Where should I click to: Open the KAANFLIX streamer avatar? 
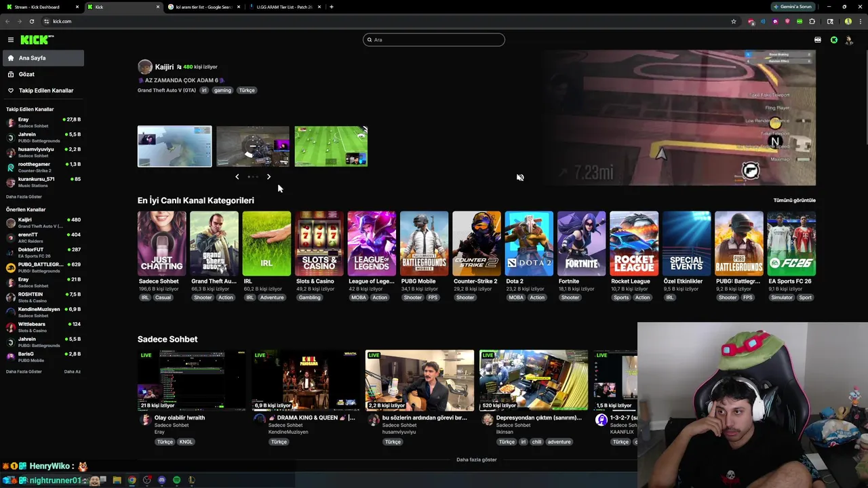[601, 420]
